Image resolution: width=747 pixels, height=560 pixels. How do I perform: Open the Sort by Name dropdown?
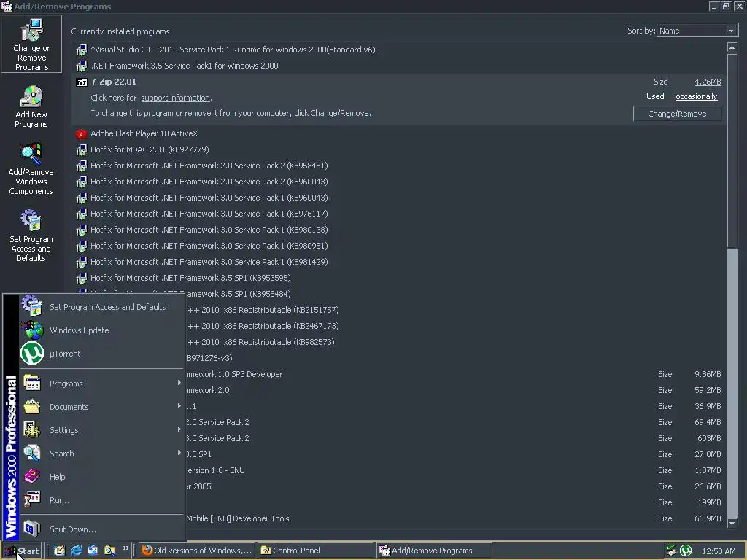pyautogui.click(x=731, y=31)
